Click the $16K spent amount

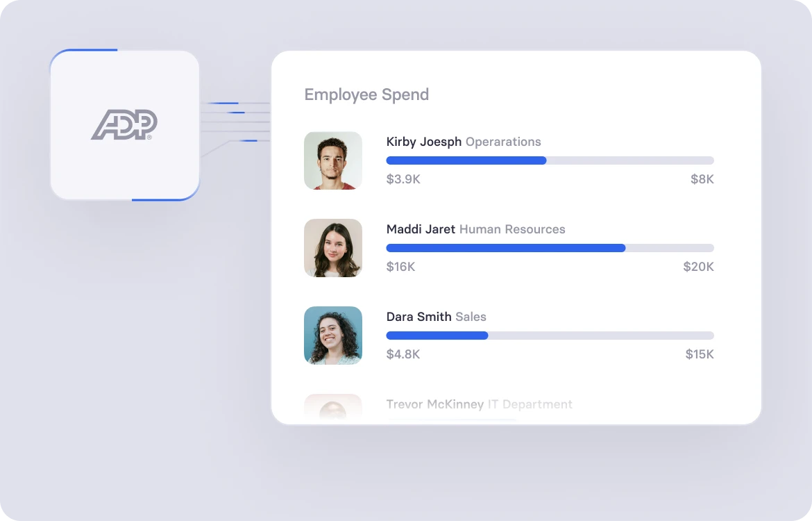(401, 267)
